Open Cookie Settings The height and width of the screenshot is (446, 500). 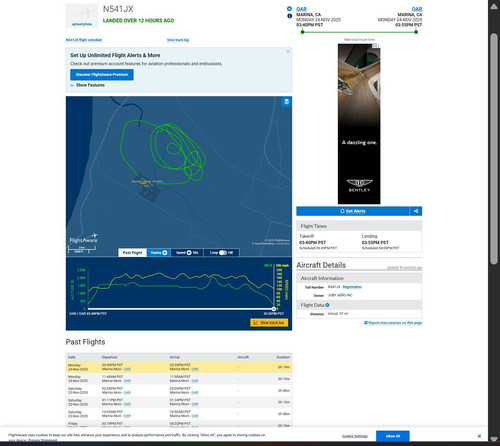click(355, 436)
